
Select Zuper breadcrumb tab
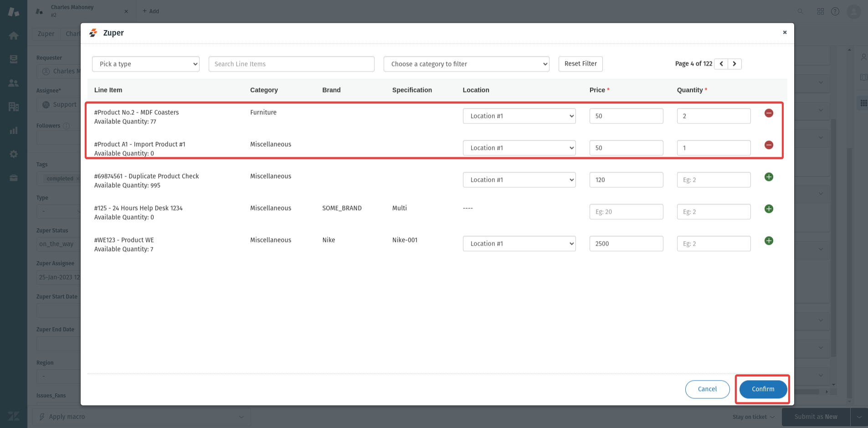tap(46, 34)
